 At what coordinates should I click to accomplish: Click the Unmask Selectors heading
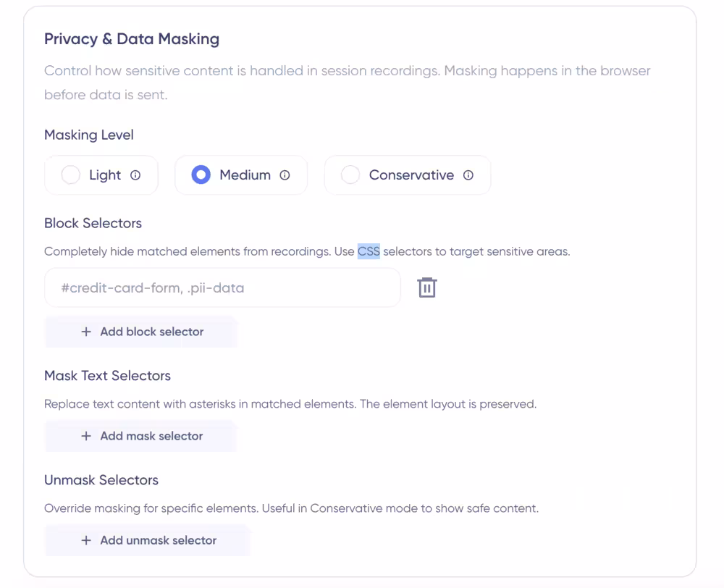pyautogui.click(x=101, y=480)
